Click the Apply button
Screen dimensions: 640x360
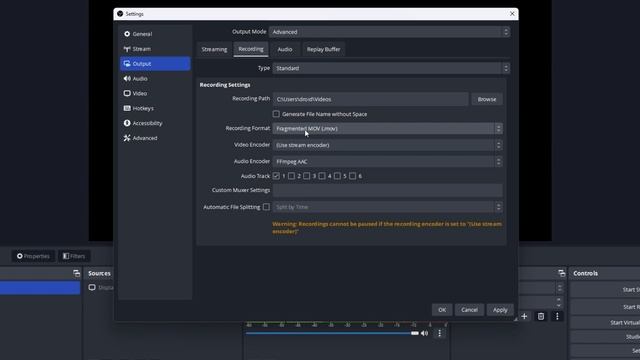click(500, 310)
